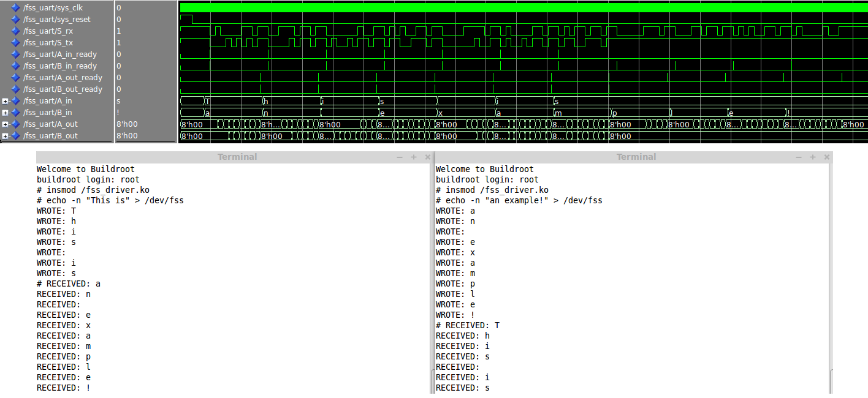The image size is (868, 398).
Task: Expand the /fss_uart/B_out bus signal
Action: [5, 136]
